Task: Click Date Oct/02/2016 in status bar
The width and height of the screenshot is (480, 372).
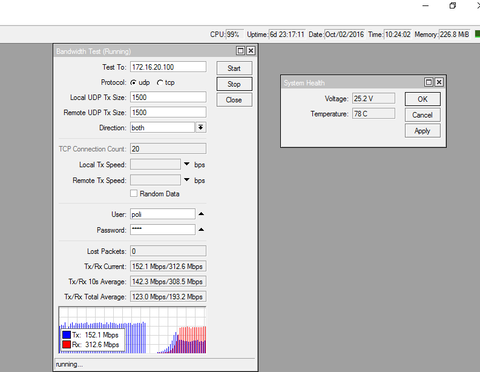Action: click(x=344, y=34)
